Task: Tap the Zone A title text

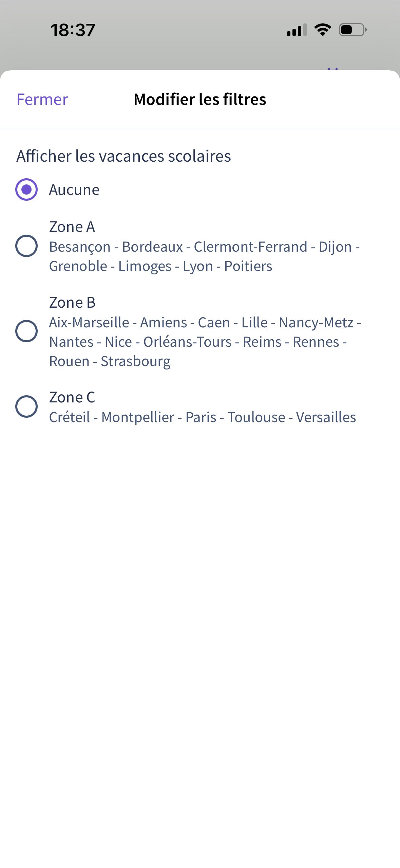Action: click(x=72, y=227)
